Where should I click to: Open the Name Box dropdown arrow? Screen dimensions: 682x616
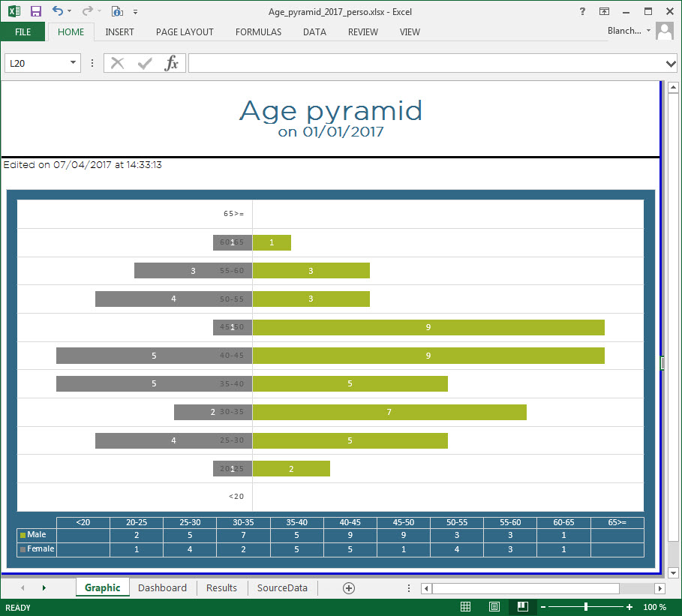click(73, 63)
